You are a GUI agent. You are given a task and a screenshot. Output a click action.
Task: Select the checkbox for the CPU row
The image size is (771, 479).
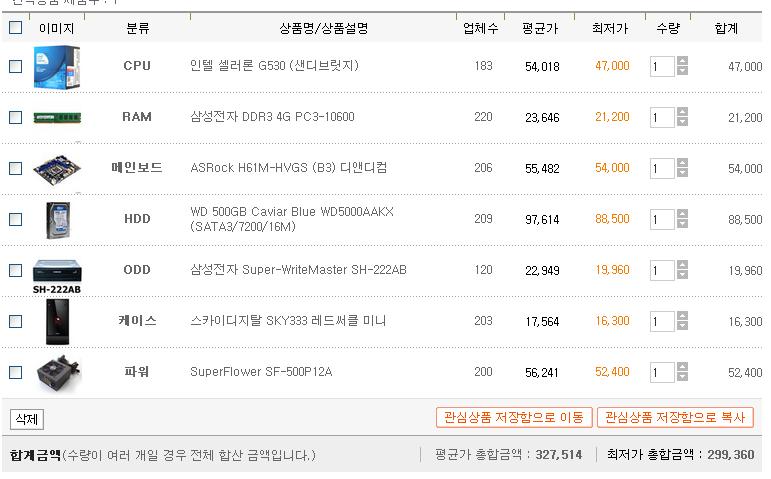coord(16,66)
